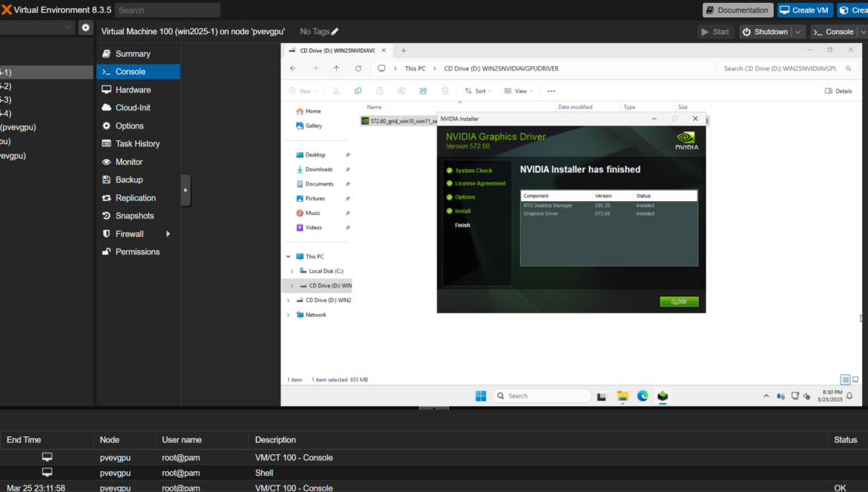This screenshot has height=492, width=868.
Task: Expand the Network tree node
Action: tap(289, 315)
